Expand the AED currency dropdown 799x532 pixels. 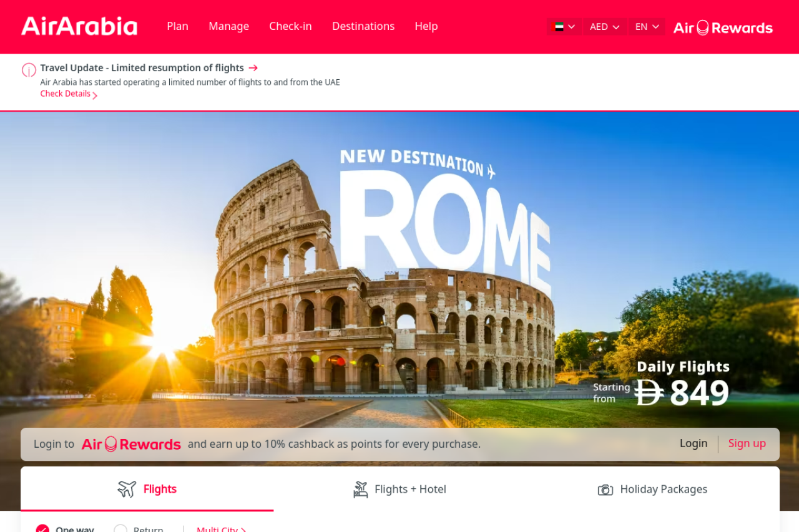coord(605,27)
